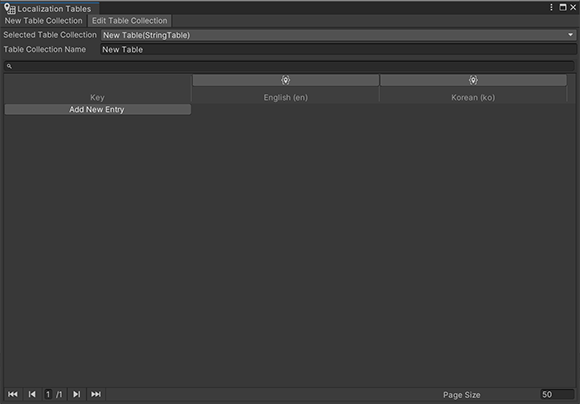Click the table search field
Screen dimensions: 580x404
point(289,66)
